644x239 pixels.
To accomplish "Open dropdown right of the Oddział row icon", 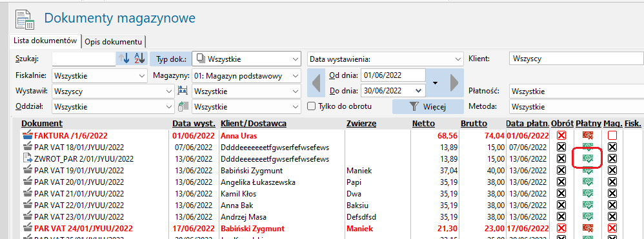I will [247, 106].
